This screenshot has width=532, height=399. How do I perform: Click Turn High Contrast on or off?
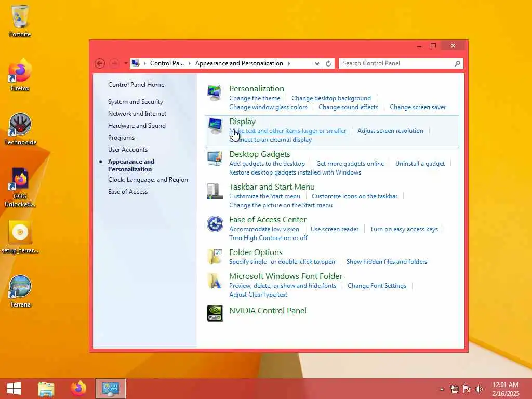(268, 238)
